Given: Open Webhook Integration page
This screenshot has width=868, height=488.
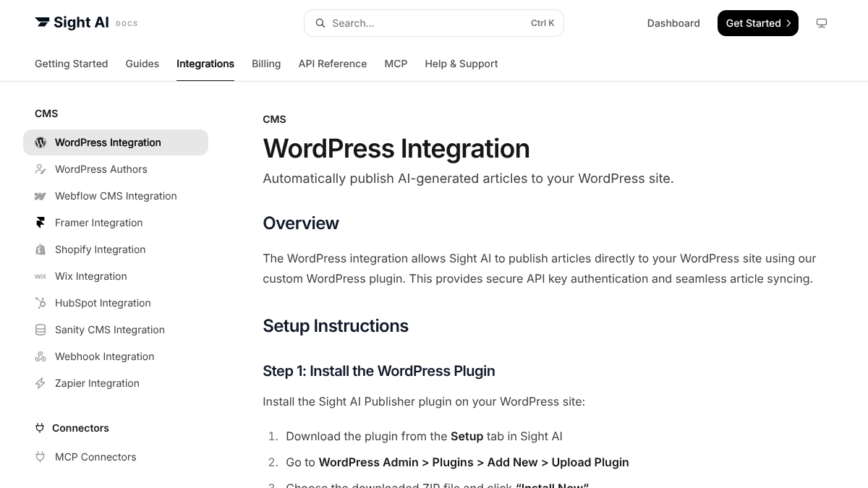Looking at the screenshot, I should click(x=116, y=356).
